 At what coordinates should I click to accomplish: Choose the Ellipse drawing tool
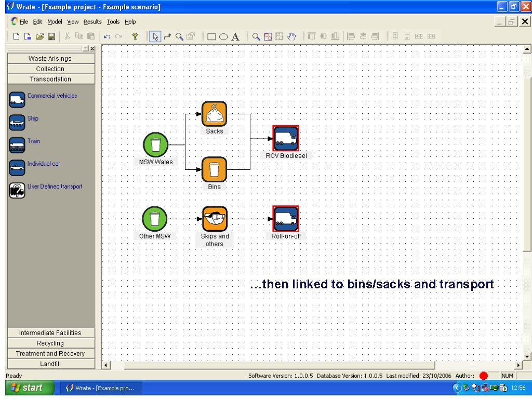pyautogui.click(x=223, y=36)
